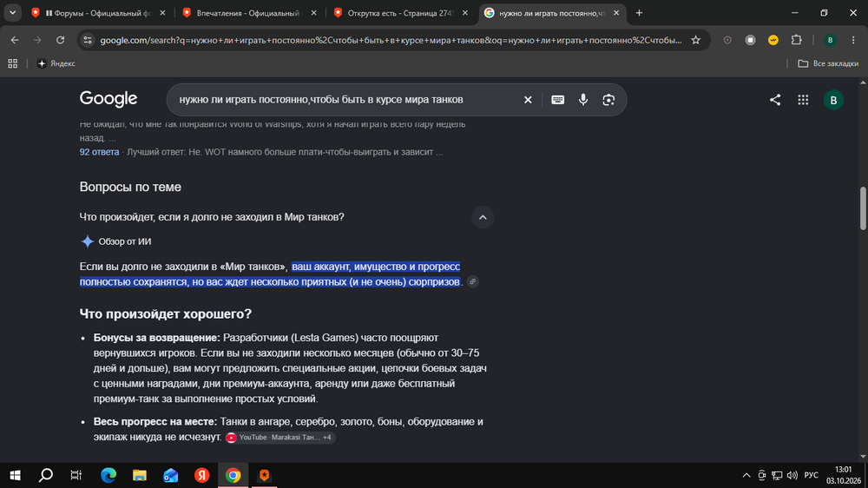Open Windows taskbar search

point(46,475)
